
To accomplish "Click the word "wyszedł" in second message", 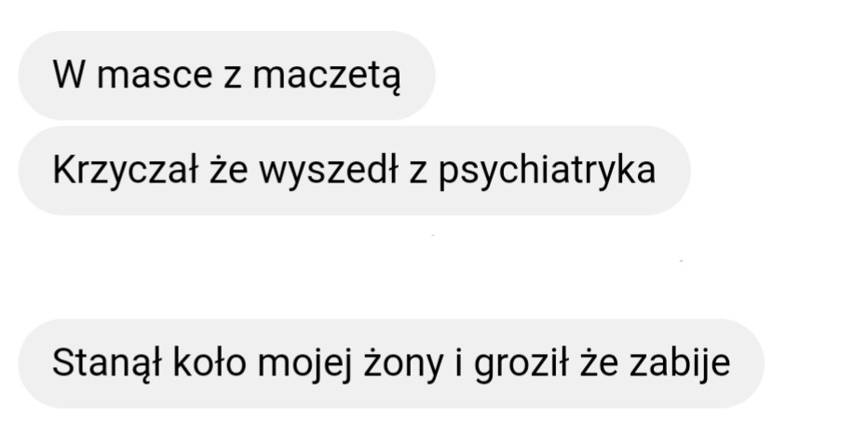I will 329,170.
